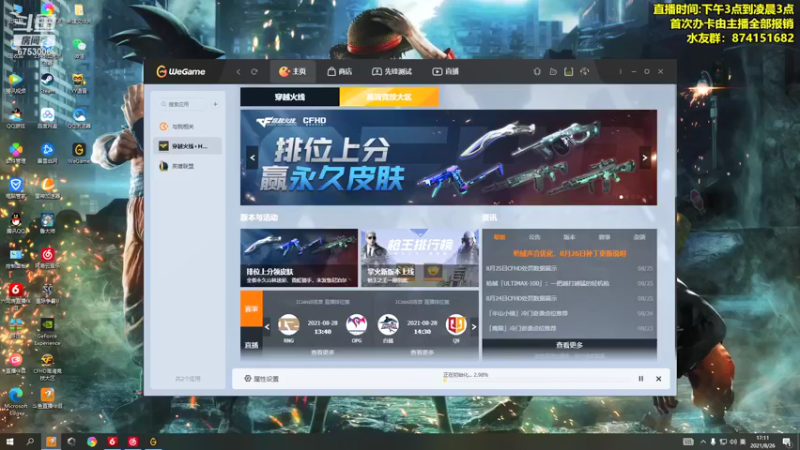Screen dimensions: 800x450
Task: Open the WeGame notification bell
Action: 537,72
